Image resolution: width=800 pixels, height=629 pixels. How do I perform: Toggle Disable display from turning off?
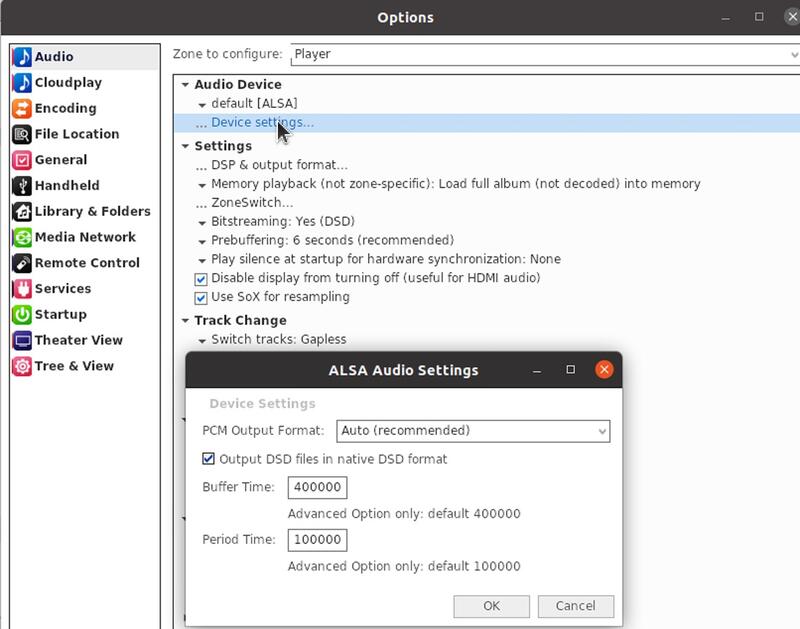coord(201,278)
